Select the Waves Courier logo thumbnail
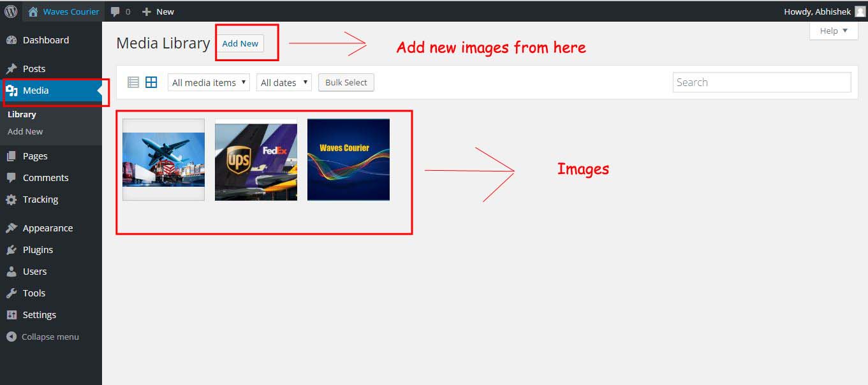This screenshot has width=868, height=385. pyautogui.click(x=348, y=159)
